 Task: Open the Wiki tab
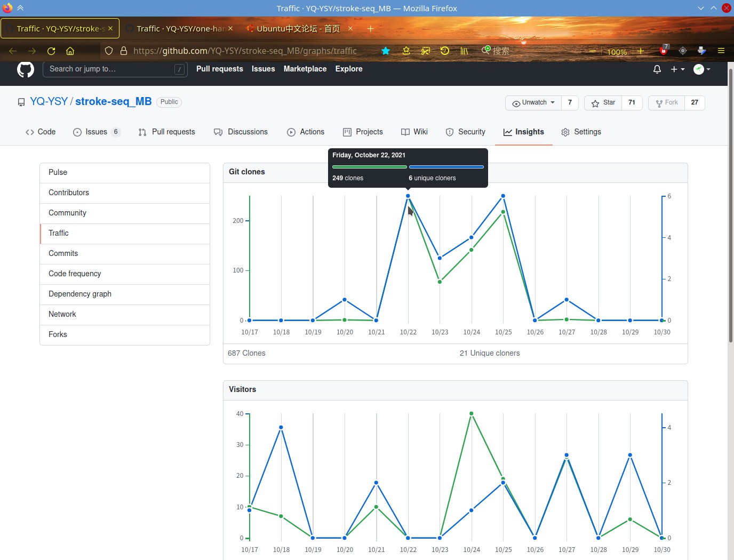414,132
